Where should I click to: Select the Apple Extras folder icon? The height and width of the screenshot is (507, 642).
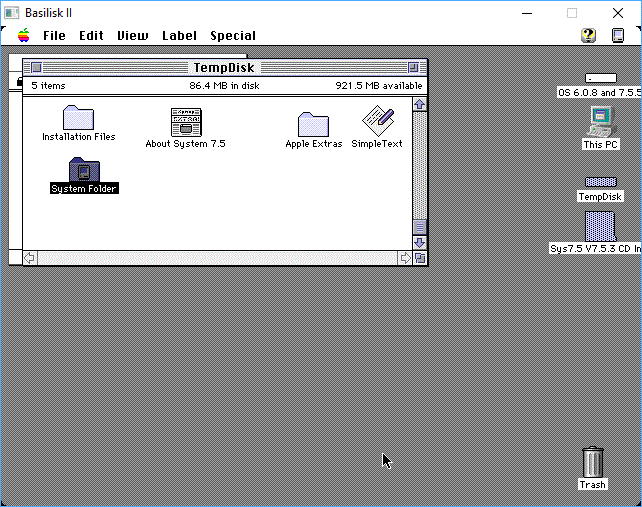pos(313,124)
